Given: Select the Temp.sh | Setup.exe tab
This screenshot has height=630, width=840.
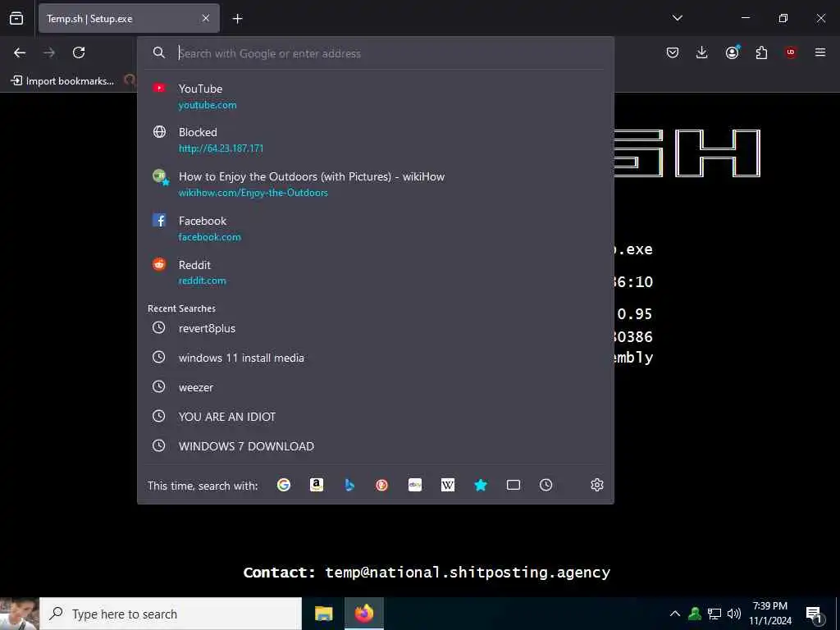Looking at the screenshot, I should (129, 18).
